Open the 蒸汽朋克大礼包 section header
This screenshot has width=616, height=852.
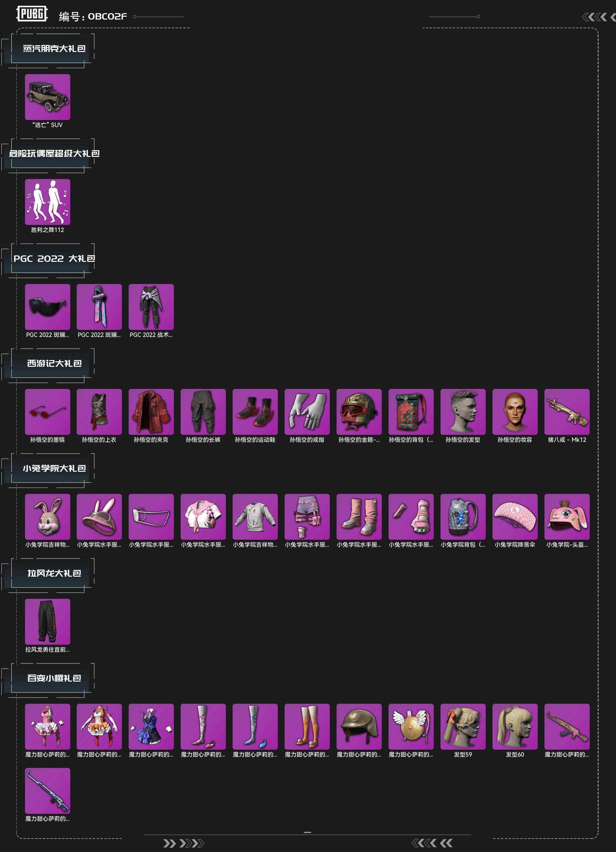pyautogui.click(x=54, y=48)
